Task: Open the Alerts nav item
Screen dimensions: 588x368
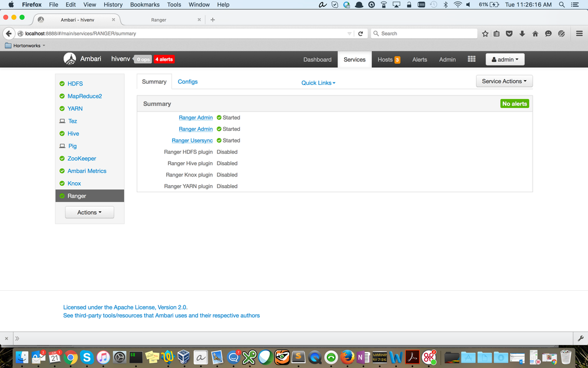Action: click(x=419, y=60)
